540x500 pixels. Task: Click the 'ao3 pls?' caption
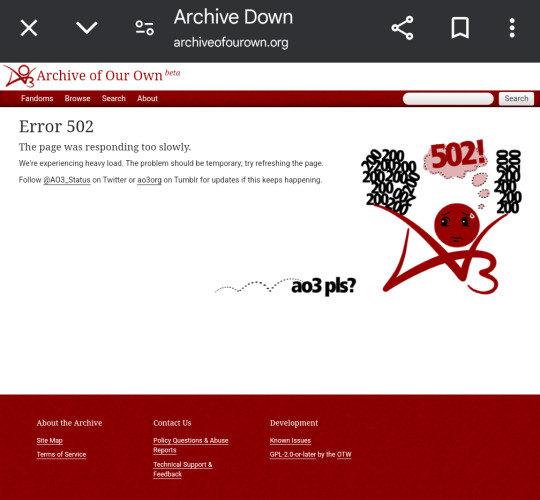323,286
